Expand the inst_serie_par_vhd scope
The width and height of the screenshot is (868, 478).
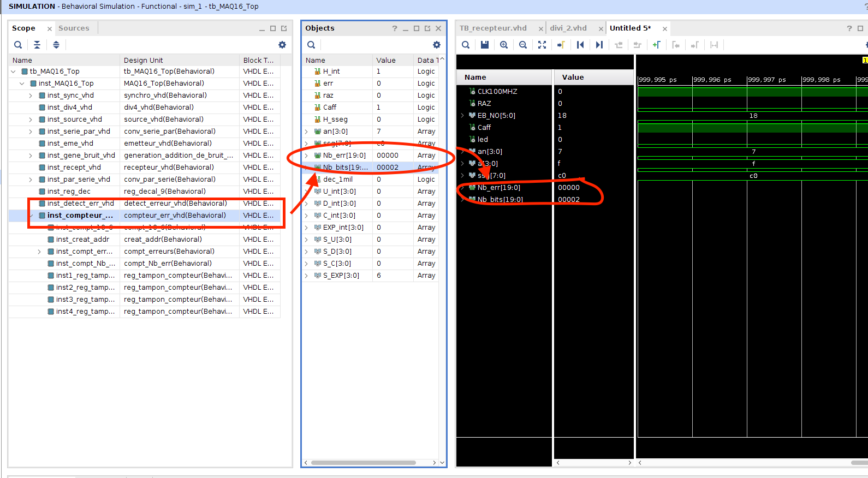31,132
